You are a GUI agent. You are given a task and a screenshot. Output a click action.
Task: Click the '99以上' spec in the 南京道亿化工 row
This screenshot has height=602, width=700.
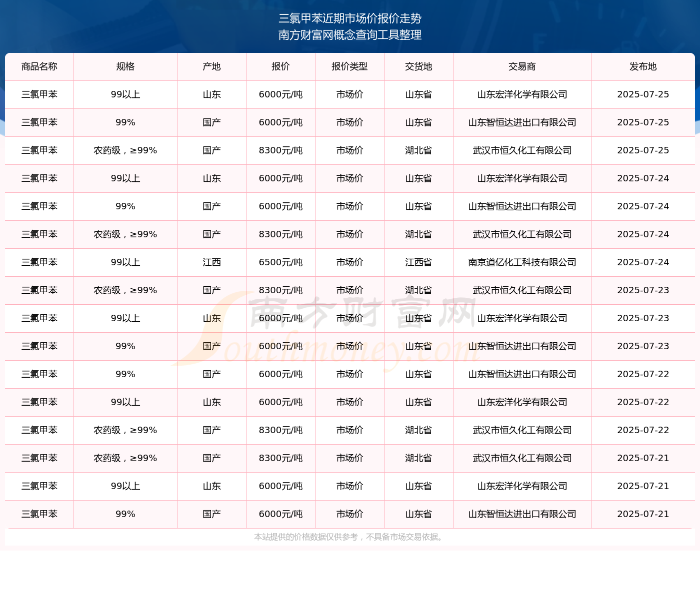point(125,262)
